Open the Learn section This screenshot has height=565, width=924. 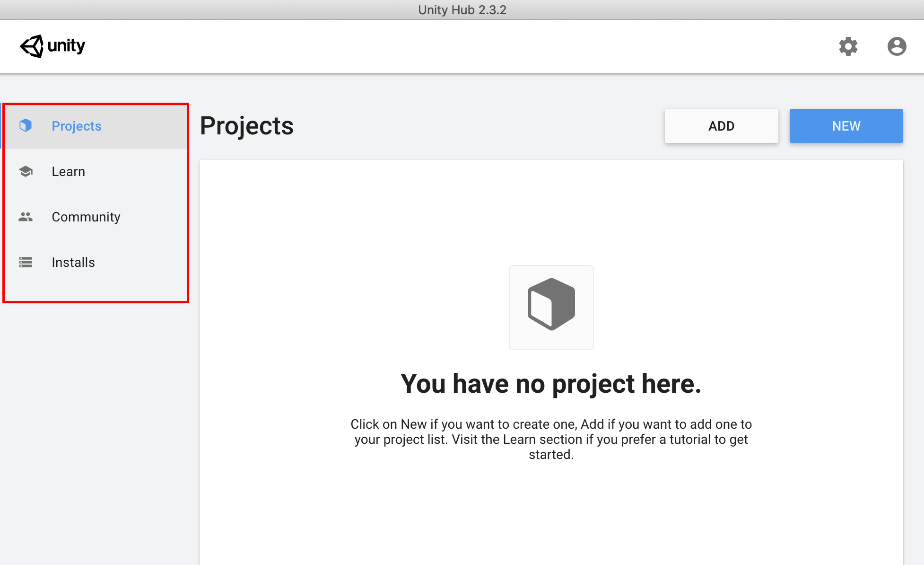(69, 171)
